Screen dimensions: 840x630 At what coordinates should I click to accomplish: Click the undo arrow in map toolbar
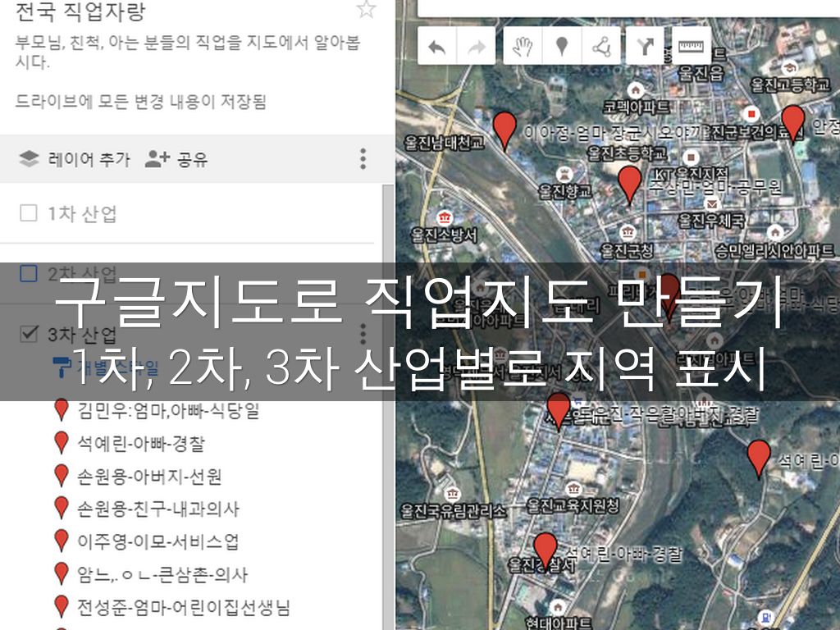coord(437,47)
